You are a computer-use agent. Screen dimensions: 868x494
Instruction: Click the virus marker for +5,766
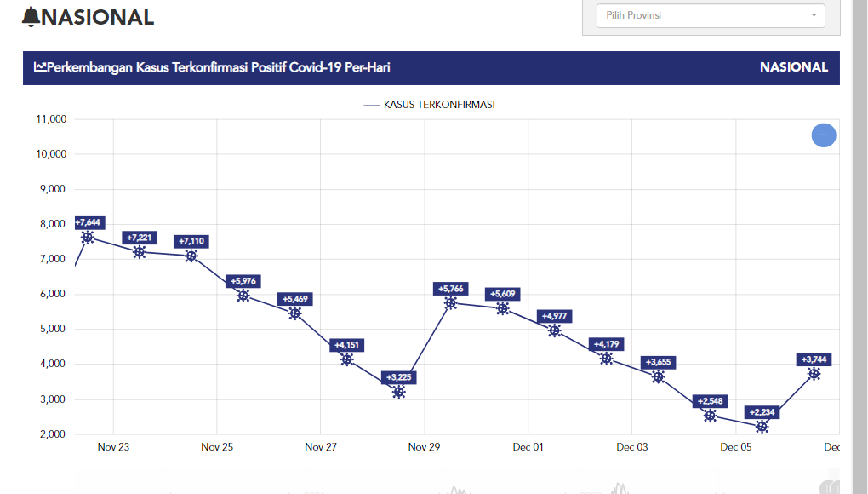(x=450, y=302)
